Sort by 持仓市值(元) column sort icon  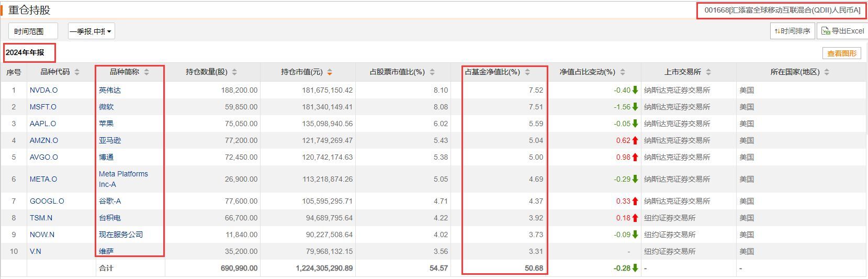coord(330,72)
